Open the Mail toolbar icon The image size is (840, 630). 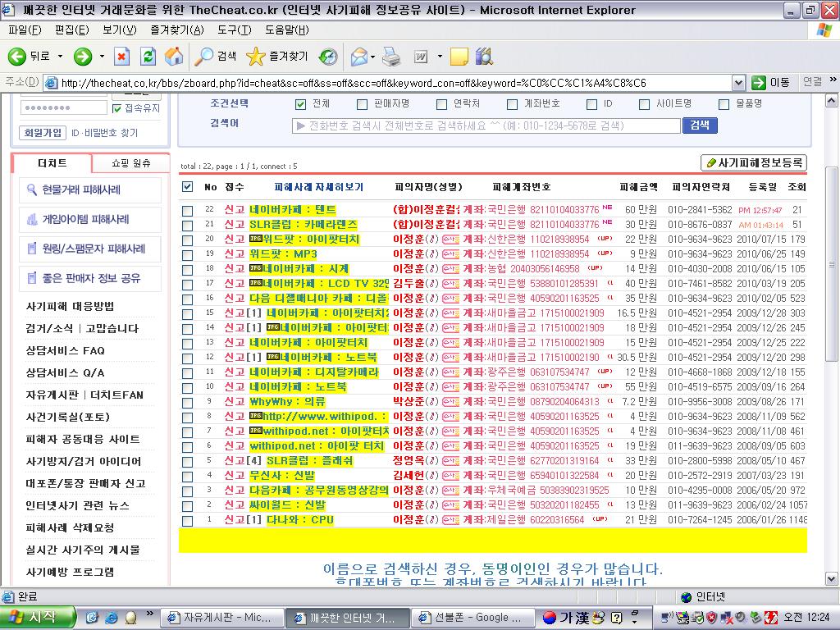[x=358, y=57]
